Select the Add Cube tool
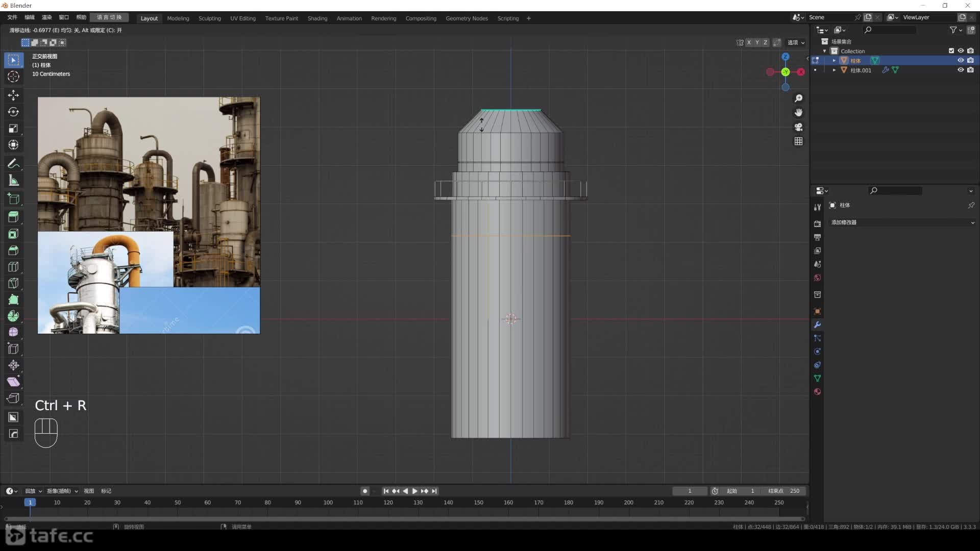This screenshot has height=551, width=980. point(13,199)
